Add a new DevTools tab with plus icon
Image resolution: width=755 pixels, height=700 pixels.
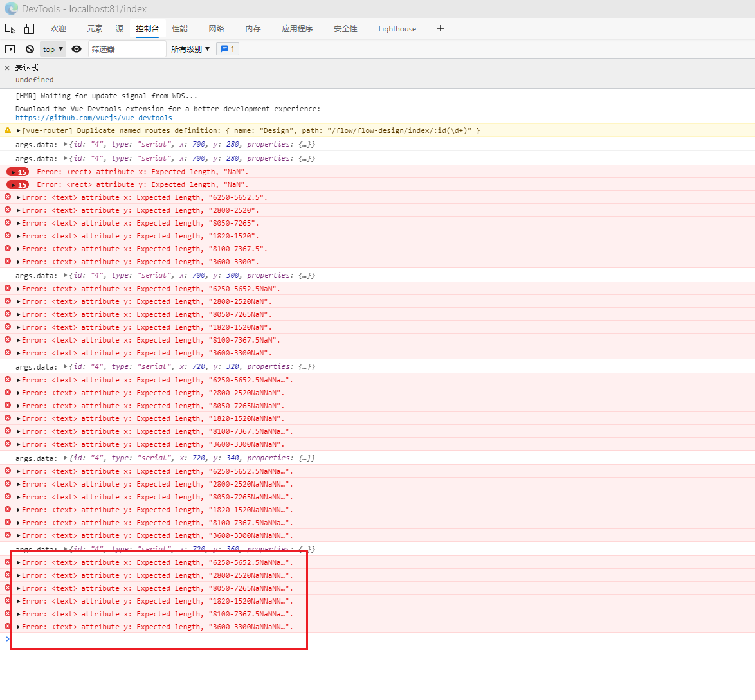coord(440,28)
